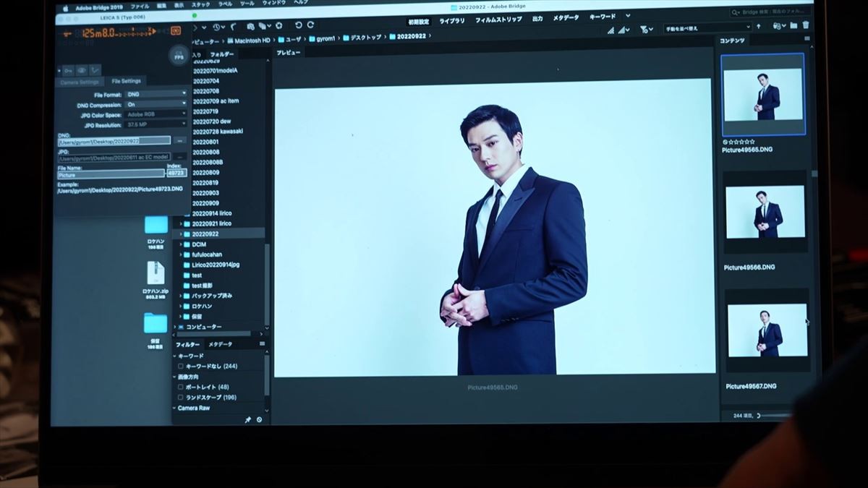Click the get photos from camera icon
This screenshot has width=868, height=488.
(250, 27)
